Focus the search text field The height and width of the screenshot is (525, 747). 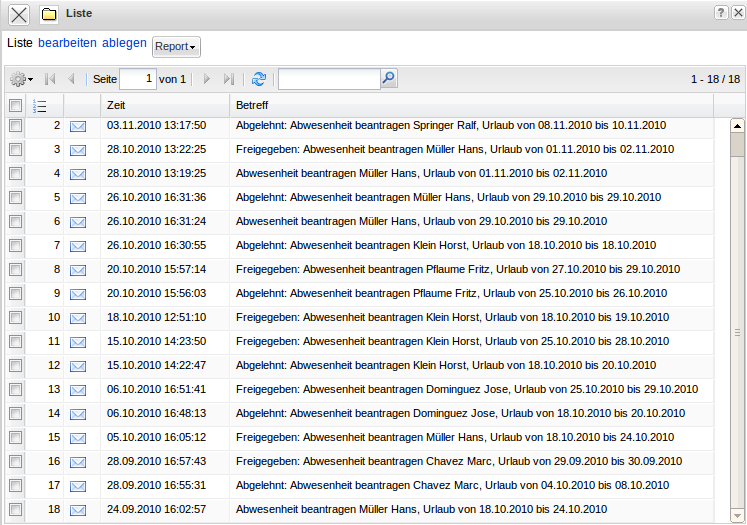pos(329,79)
